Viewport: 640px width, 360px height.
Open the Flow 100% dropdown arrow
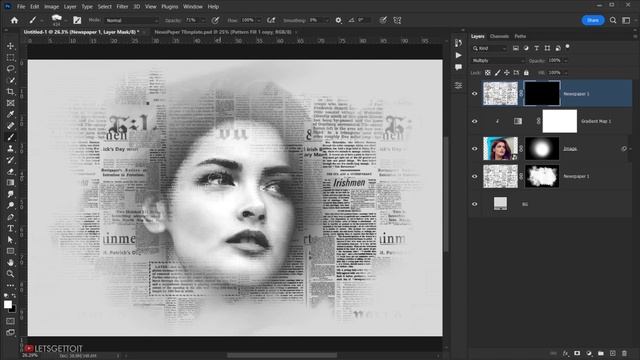click(x=259, y=20)
